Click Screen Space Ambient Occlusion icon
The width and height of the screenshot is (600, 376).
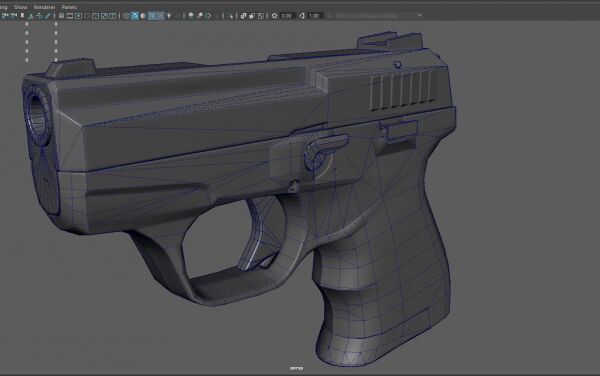(x=191, y=16)
